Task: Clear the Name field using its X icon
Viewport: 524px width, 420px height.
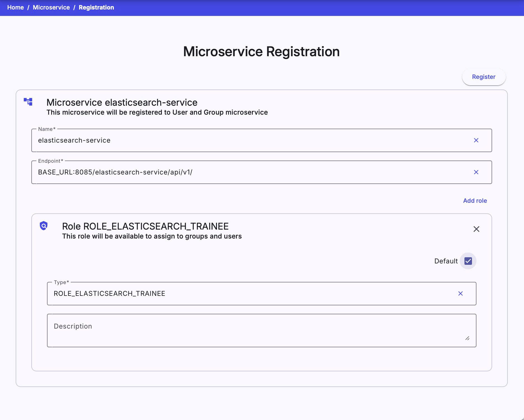Action: pyautogui.click(x=476, y=140)
